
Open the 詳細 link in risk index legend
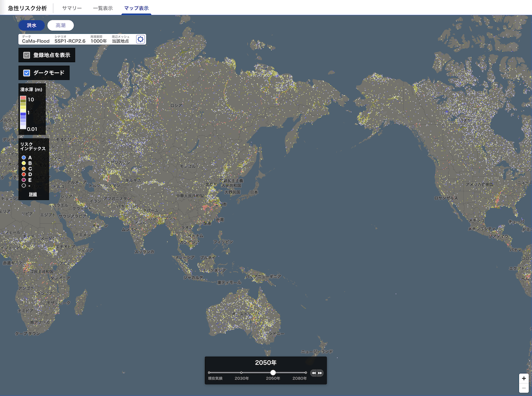33,194
